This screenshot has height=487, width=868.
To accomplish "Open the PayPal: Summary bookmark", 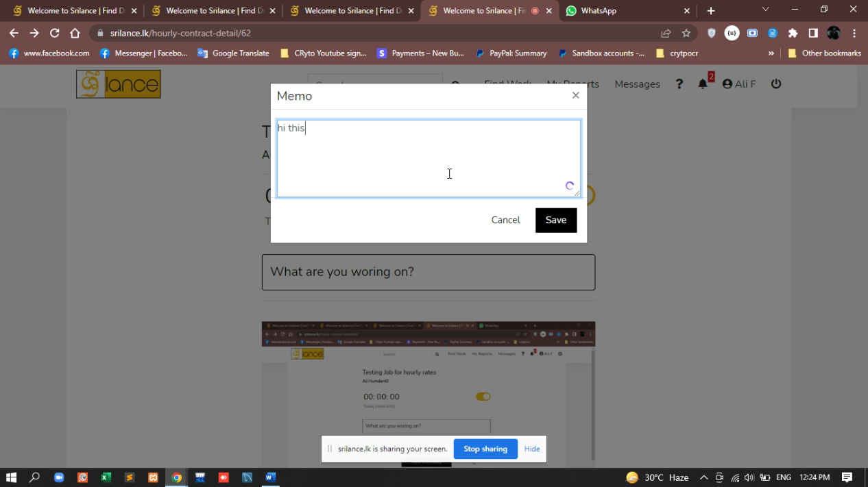I will [511, 53].
